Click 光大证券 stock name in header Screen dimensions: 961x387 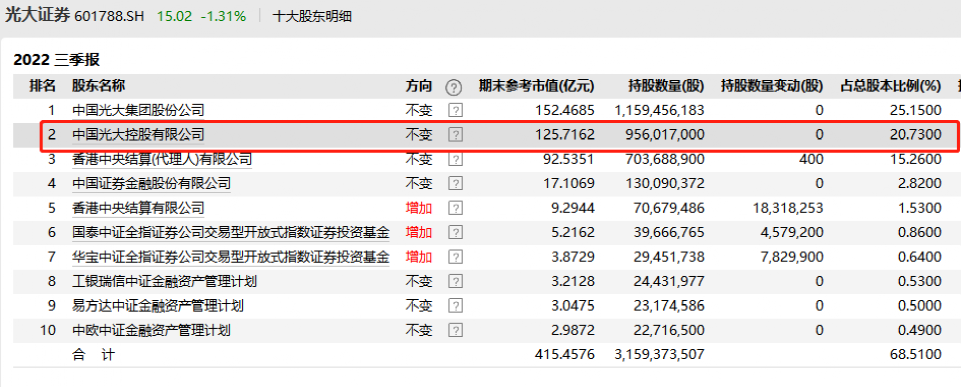37,16
